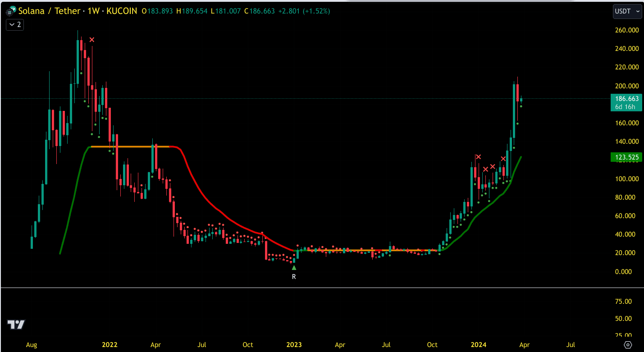This screenshot has height=352, width=644.
Task: Click the 100.000 price scale label
Action: coord(627,179)
